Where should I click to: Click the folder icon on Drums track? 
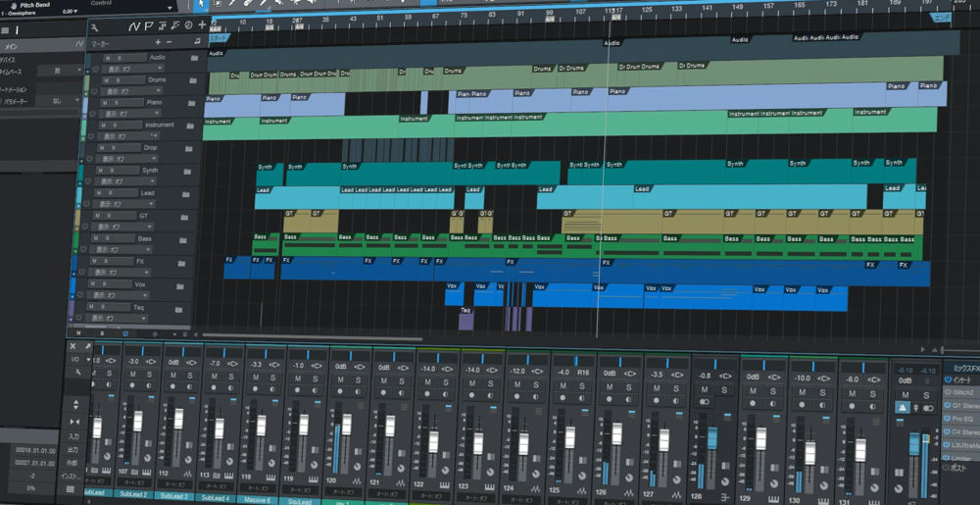click(x=193, y=80)
